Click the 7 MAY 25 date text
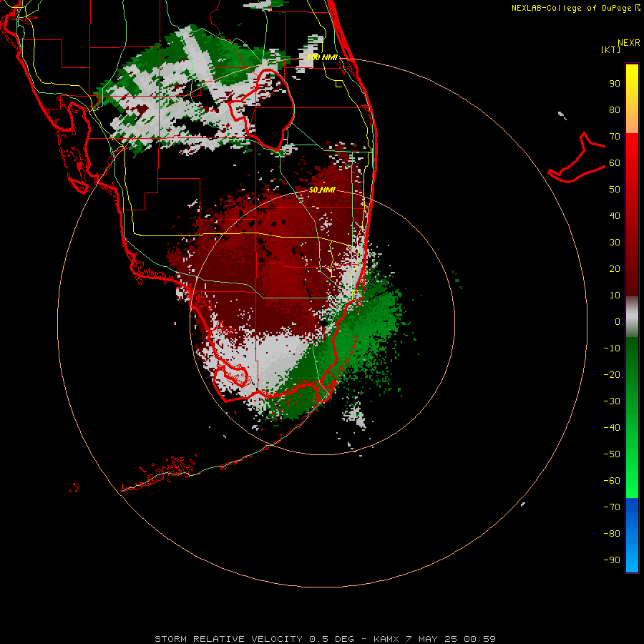This screenshot has height=644, width=644. pyautogui.click(x=431, y=639)
